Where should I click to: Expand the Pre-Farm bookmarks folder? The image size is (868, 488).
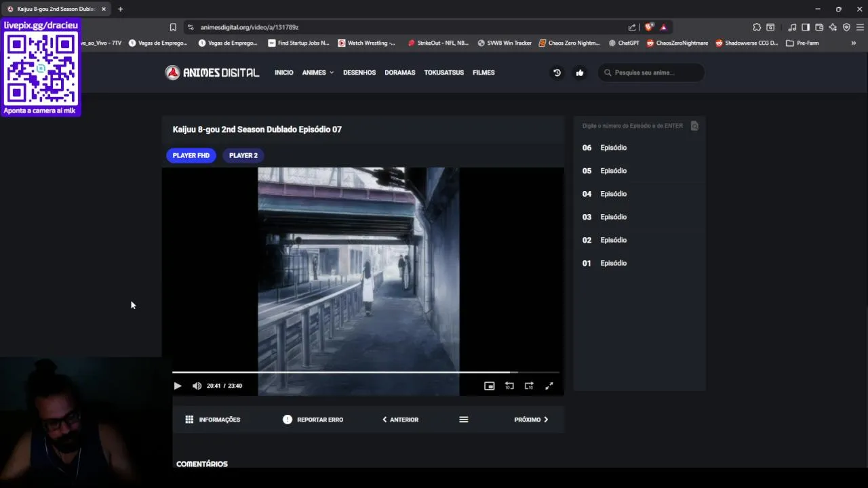(802, 43)
